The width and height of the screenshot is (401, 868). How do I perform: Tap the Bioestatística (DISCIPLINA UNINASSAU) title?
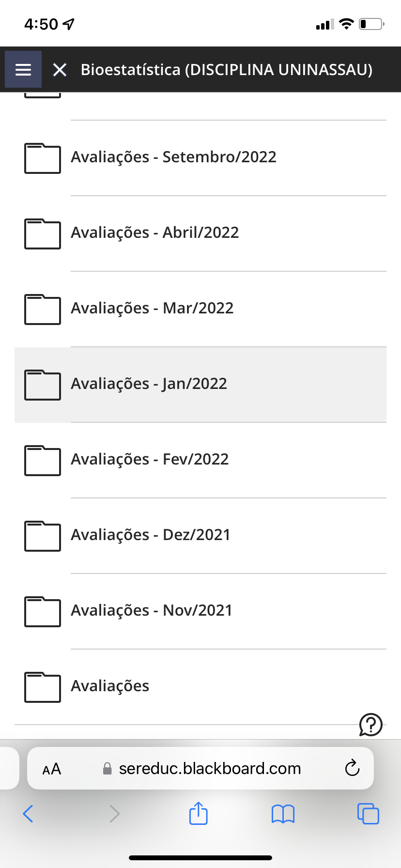point(226,70)
